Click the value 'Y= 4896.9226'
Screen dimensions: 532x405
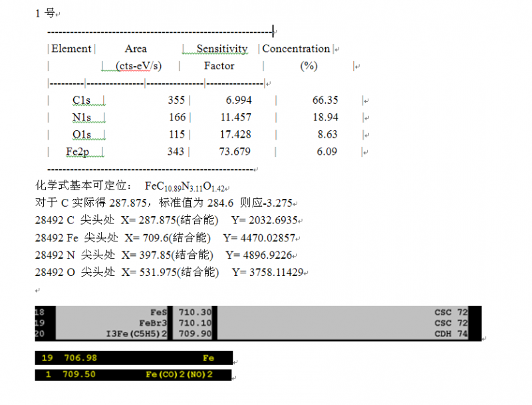pyautogui.click(x=259, y=255)
